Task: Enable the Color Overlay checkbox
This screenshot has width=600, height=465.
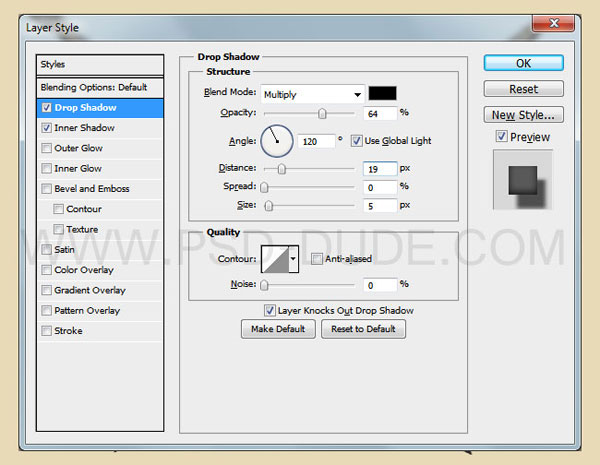Action: [x=46, y=270]
